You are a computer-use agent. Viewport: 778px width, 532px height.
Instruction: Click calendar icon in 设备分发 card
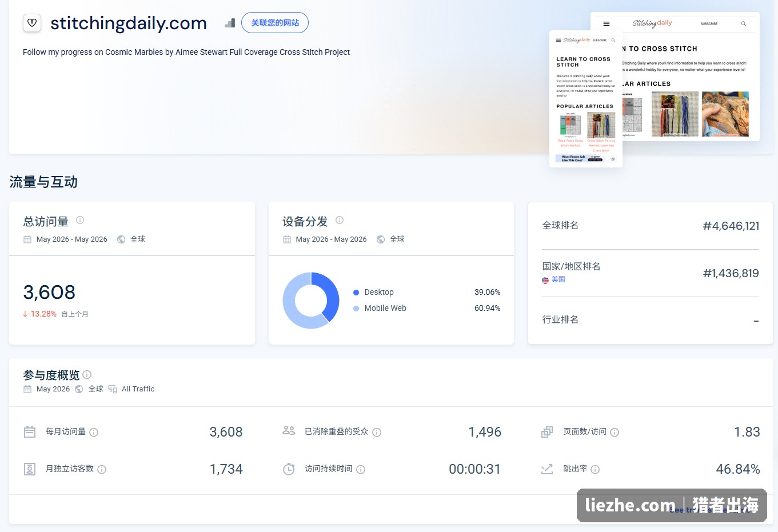287,239
